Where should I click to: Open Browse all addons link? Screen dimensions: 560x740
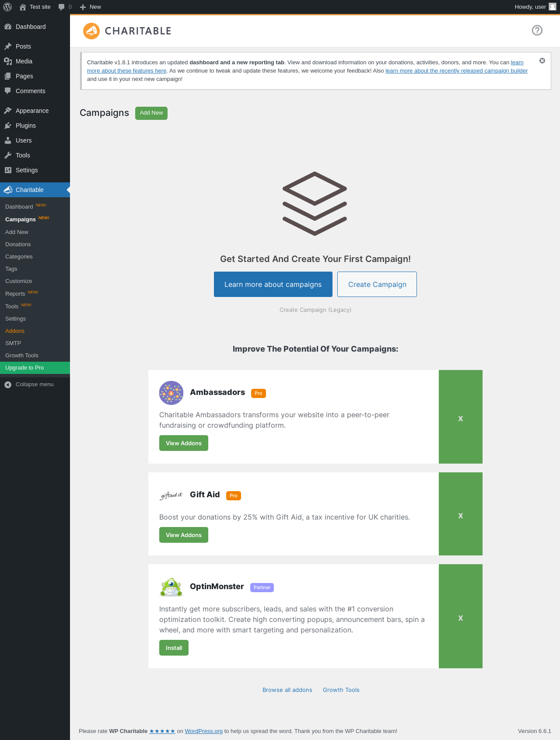point(287,690)
